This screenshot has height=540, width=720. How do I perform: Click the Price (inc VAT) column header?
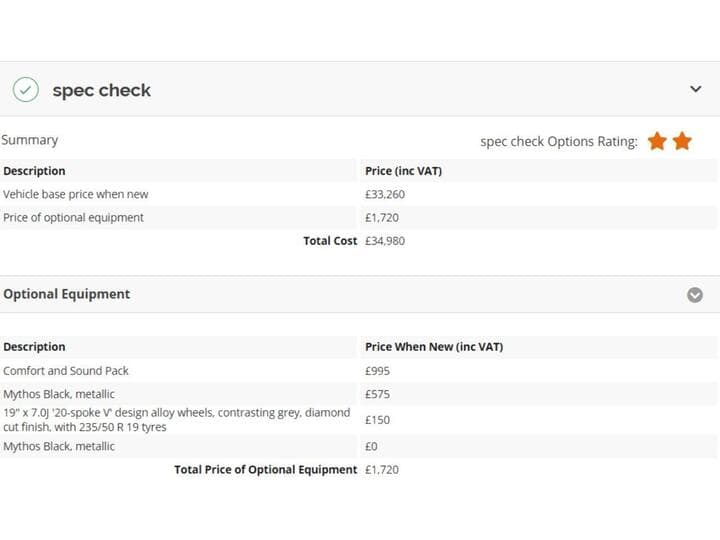point(404,171)
